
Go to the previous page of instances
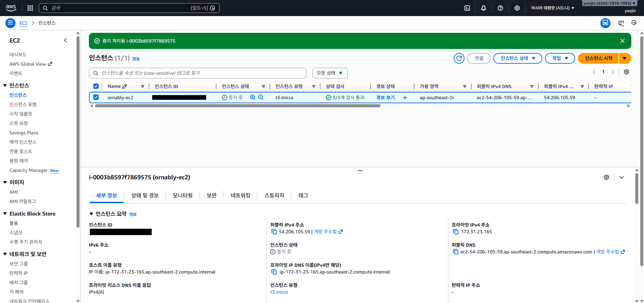pos(594,72)
